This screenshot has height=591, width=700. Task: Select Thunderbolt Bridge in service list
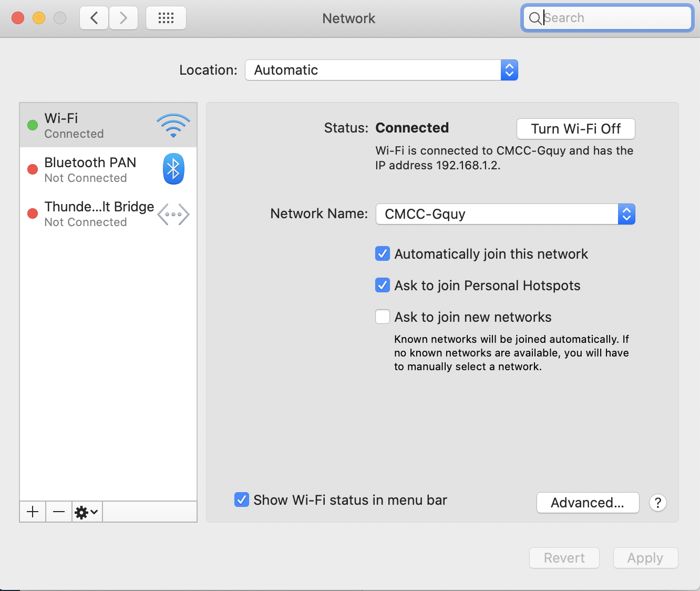[99, 213]
